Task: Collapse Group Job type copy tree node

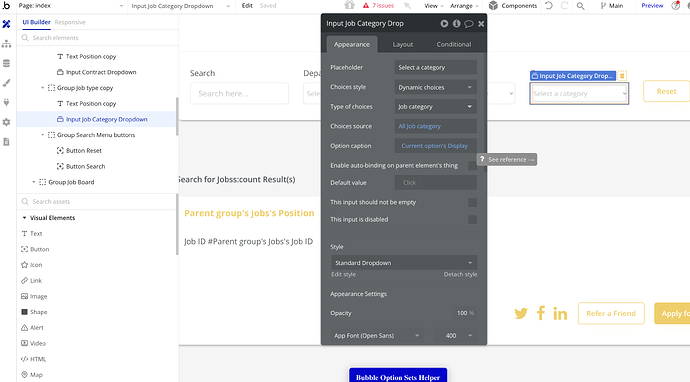Action: 42,88
